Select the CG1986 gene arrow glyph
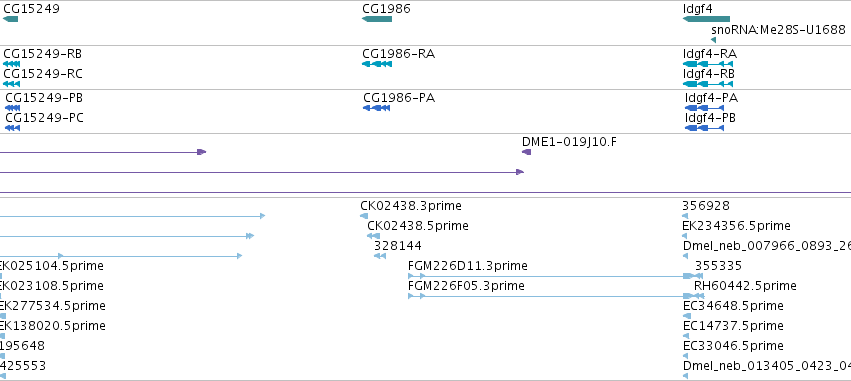Image resolution: width=851 pixels, height=381 pixels. click(377, 19)
